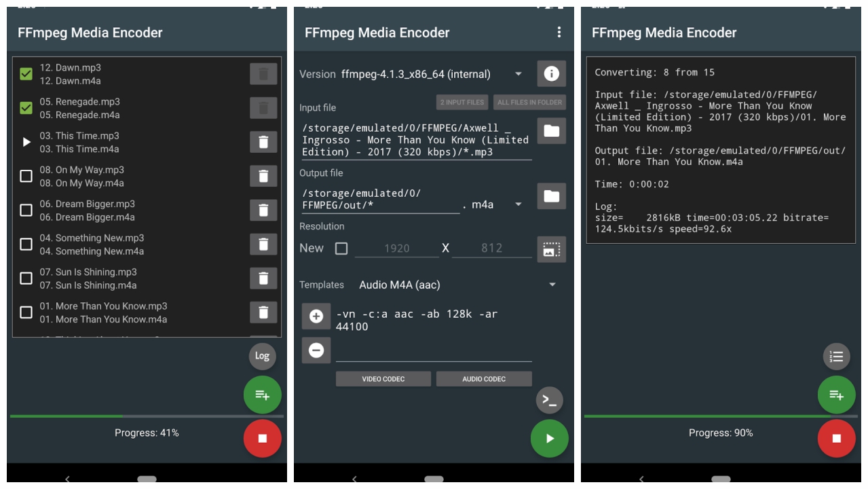The height and width of the screenshot is (489, 868).
Task: Stop encoding at Progress 90%
Action: [x=836, y=438]
